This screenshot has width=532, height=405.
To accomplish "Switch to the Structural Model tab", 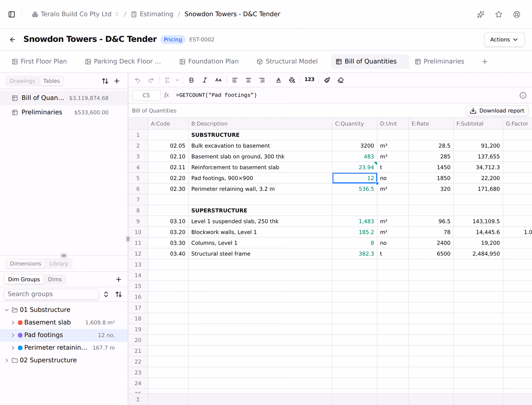I will click(x=287, y=61).
